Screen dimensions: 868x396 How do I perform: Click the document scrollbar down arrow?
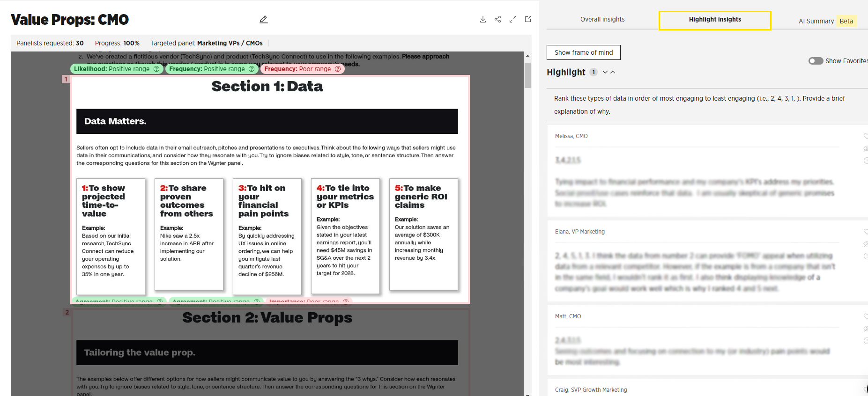528,394
